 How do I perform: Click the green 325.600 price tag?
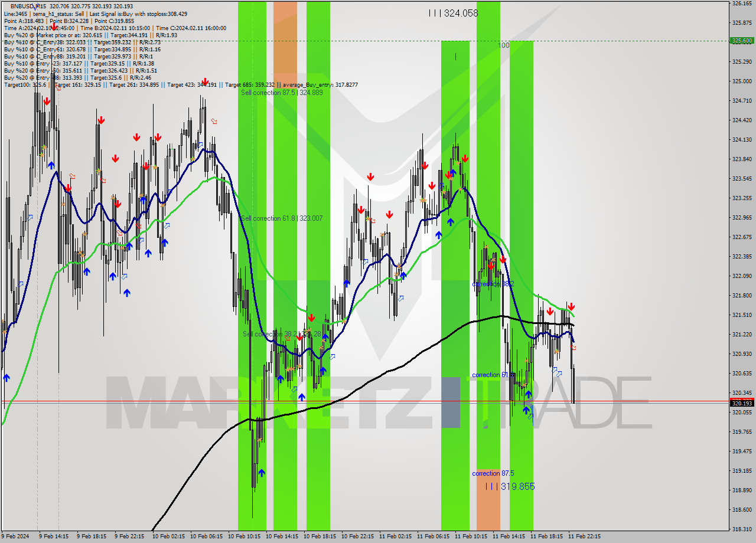click(x=742, y=41)
